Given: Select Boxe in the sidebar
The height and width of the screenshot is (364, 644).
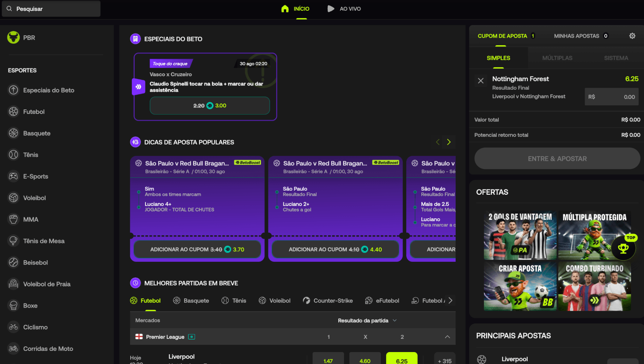Looking at the screenshot, I should coord(23,306).
